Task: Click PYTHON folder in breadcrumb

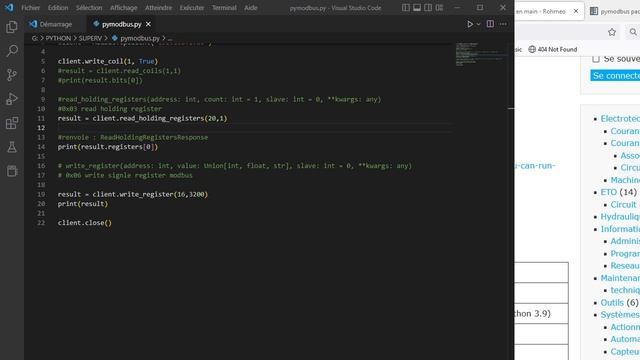Action: point(58,38)
